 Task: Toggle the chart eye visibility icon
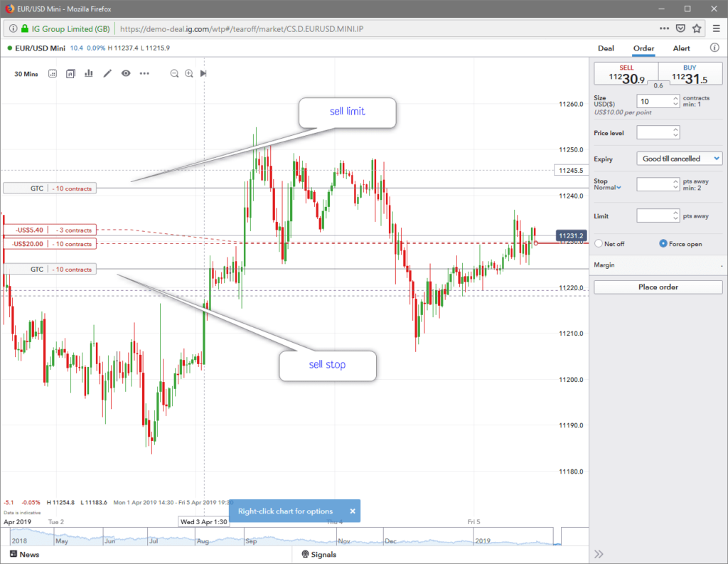126,73
